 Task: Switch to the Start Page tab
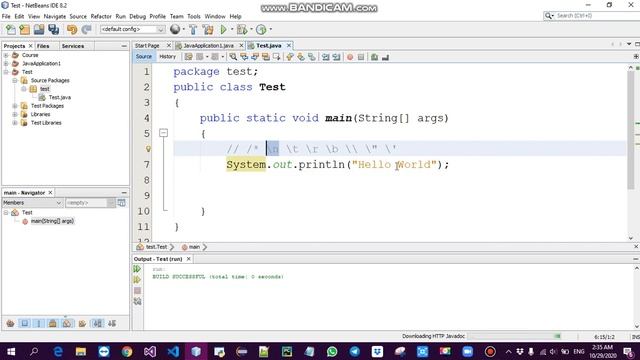tap(147, 46)
